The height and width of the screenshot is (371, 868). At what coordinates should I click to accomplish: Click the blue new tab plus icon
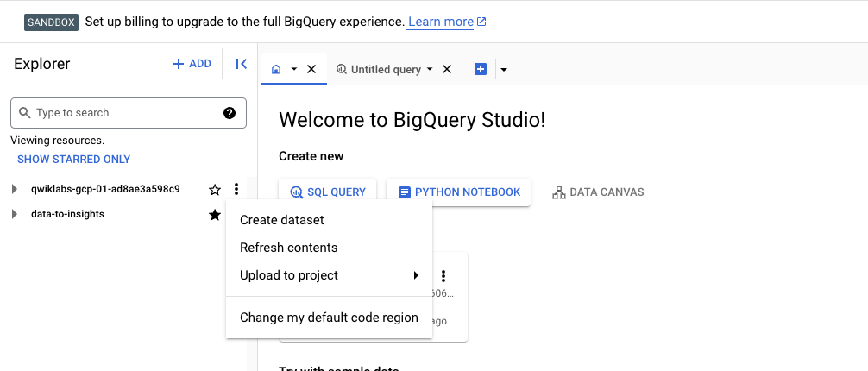[481, 69]
